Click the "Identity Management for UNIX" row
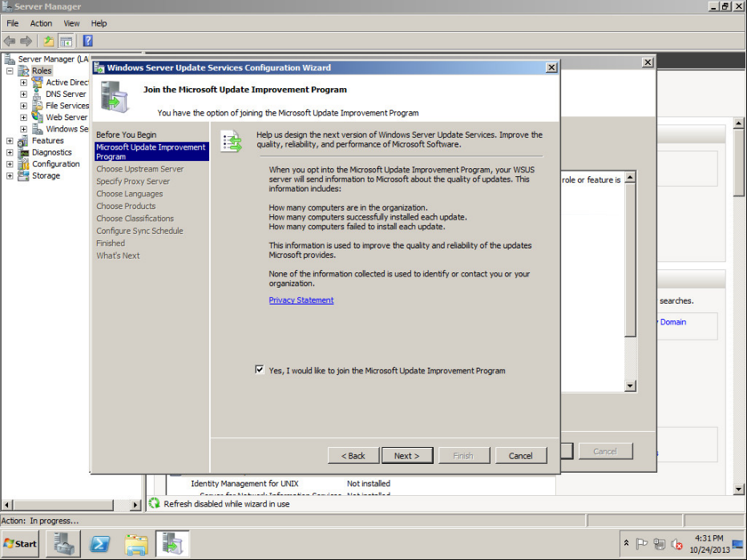This screenshot has height=560, width=747. point(291,483)
